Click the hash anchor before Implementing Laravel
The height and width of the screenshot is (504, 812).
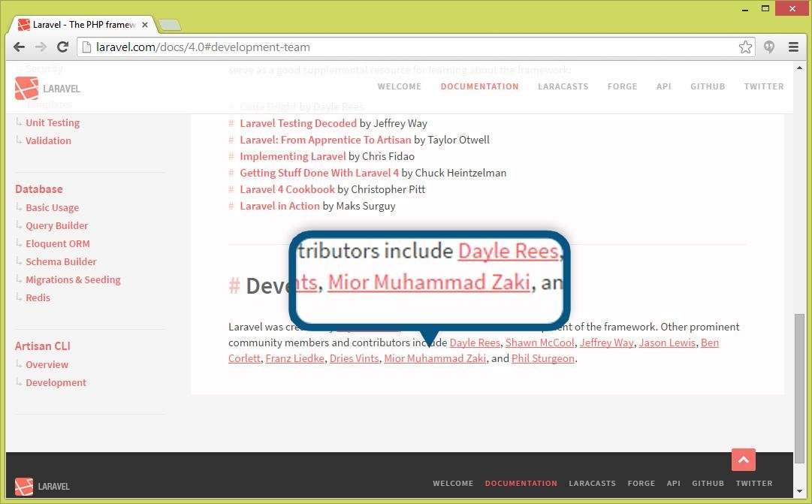(231, 156)
